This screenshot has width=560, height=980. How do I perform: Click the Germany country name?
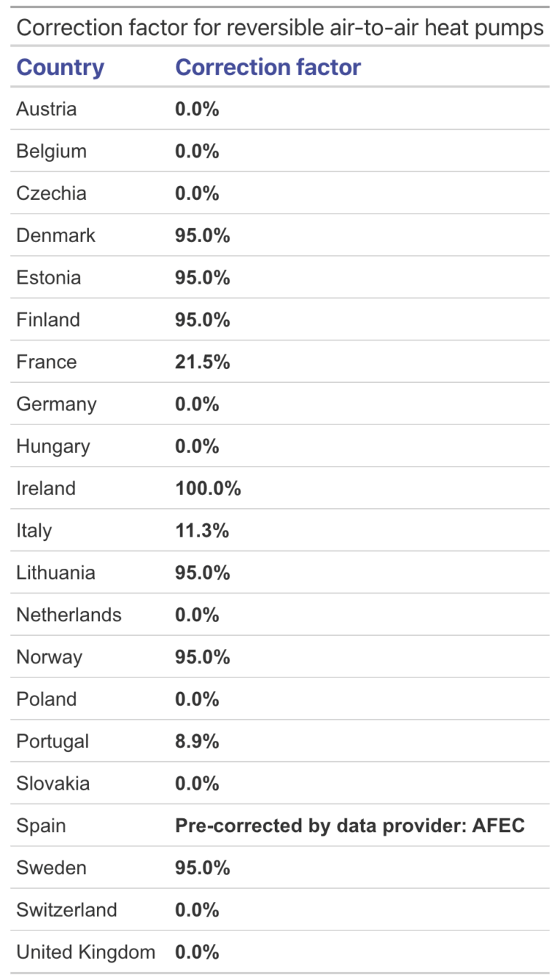pos(57,404)
